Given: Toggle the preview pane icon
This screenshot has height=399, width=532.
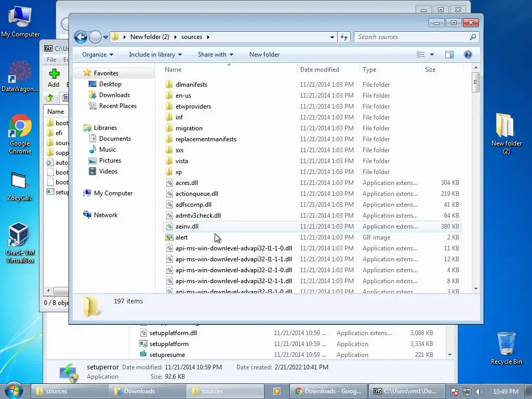Looking at the screenshot, I should (x=449, y=55).
